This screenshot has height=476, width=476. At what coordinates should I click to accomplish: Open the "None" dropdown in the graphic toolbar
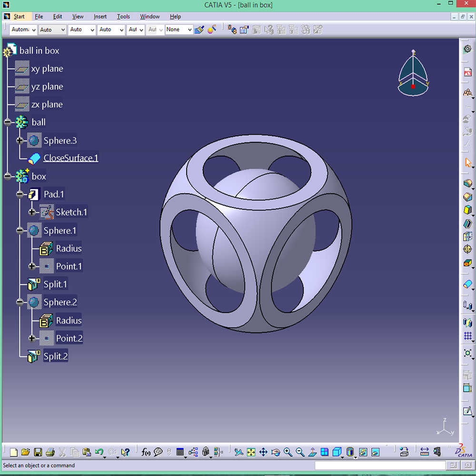178,30
